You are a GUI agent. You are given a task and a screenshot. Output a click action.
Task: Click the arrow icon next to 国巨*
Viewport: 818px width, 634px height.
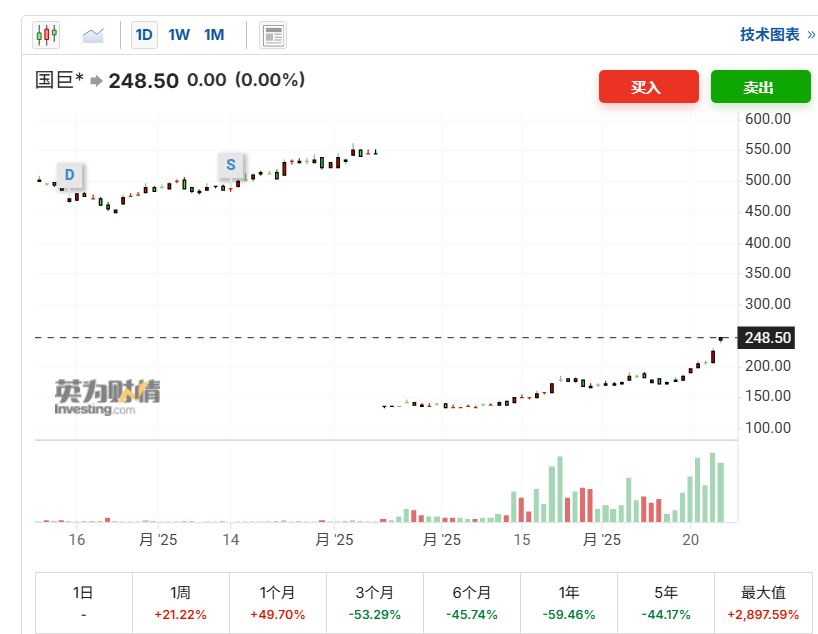[96, 81]
